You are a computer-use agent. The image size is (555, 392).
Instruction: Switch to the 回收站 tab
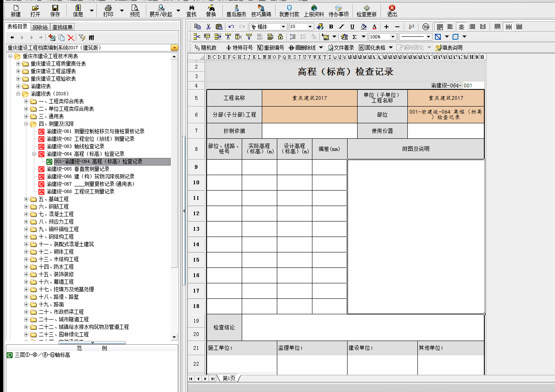(x=40, y=27)
